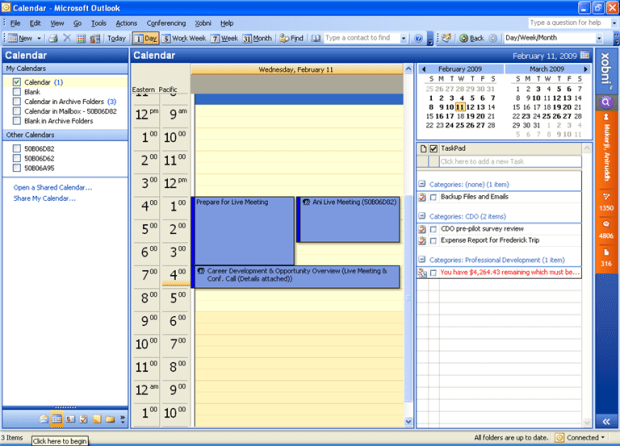Open the Connected status dropdown arrow
The width and height of the screenshot is (620, 446).
click(x=603, y=437)
